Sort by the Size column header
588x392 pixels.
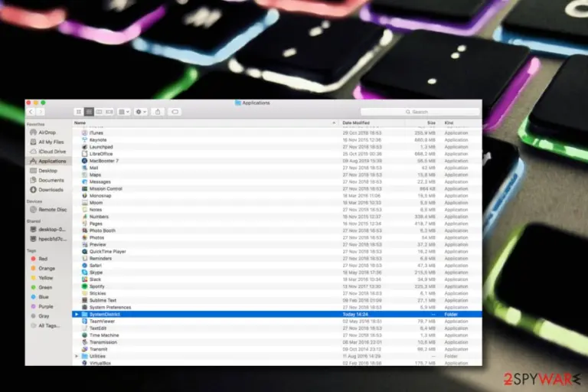[x=431, y=122]
